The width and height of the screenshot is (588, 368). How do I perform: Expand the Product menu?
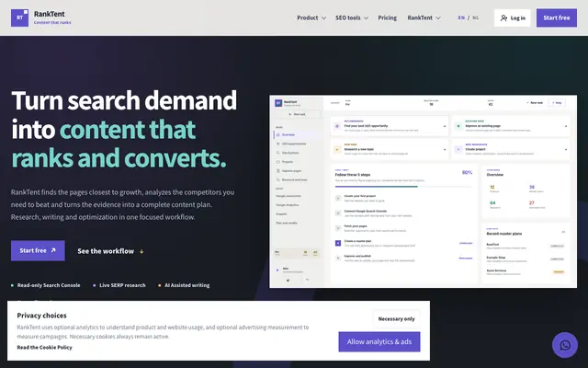(x=311, y=17)
